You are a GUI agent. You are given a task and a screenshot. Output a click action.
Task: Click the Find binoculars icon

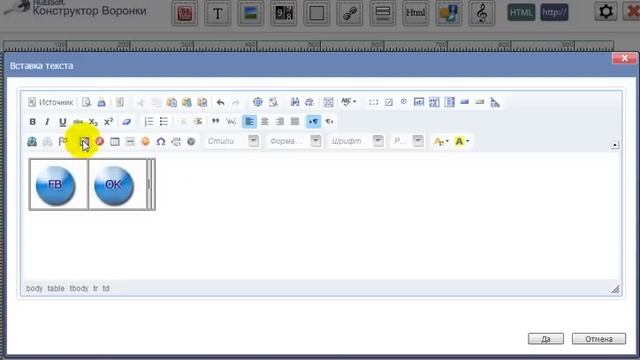(x=295, y=102)
